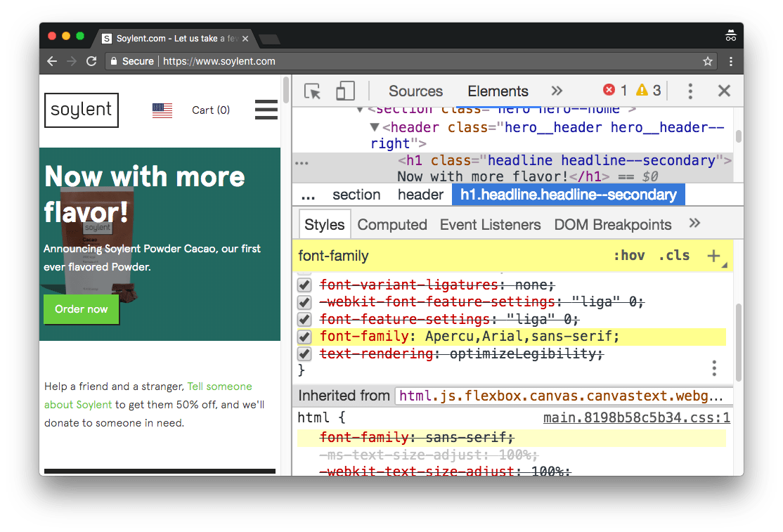Screen dimensions: 783x532
Task: Click the incognito mode icon
Action: (730, 36)
